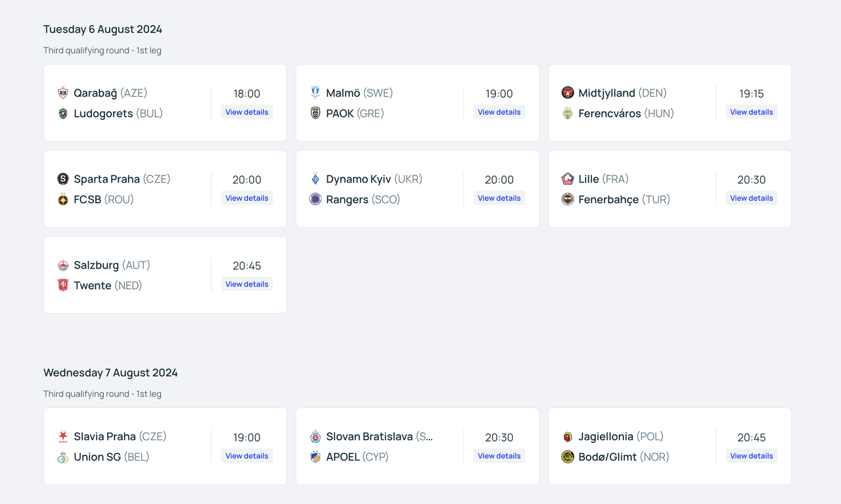The width and height of the screenshot is (841, 504).
Task: Click the Sparta Praha team name
Action: click(x=106, y=179)
